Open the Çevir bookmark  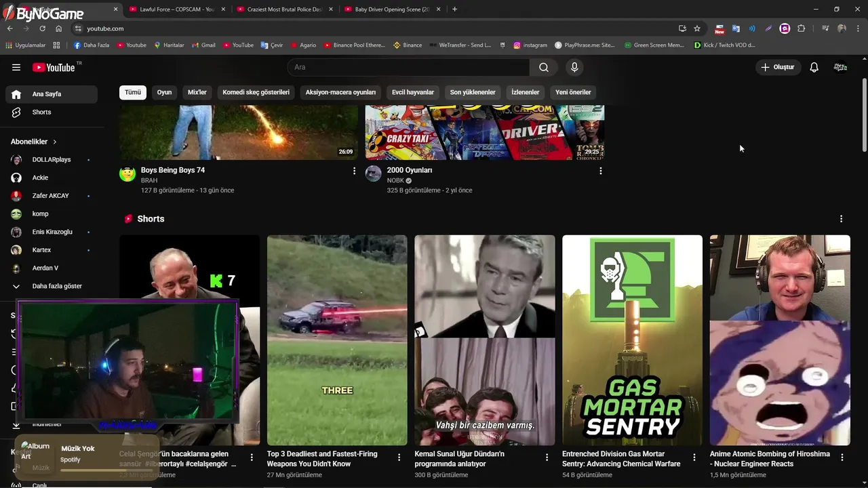point(271,45)
